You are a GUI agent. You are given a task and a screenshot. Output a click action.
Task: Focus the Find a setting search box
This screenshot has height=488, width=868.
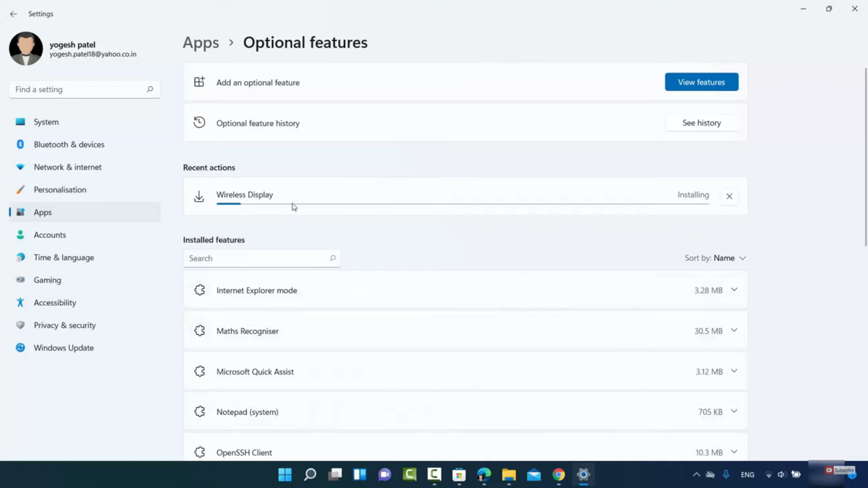point(85,89)
